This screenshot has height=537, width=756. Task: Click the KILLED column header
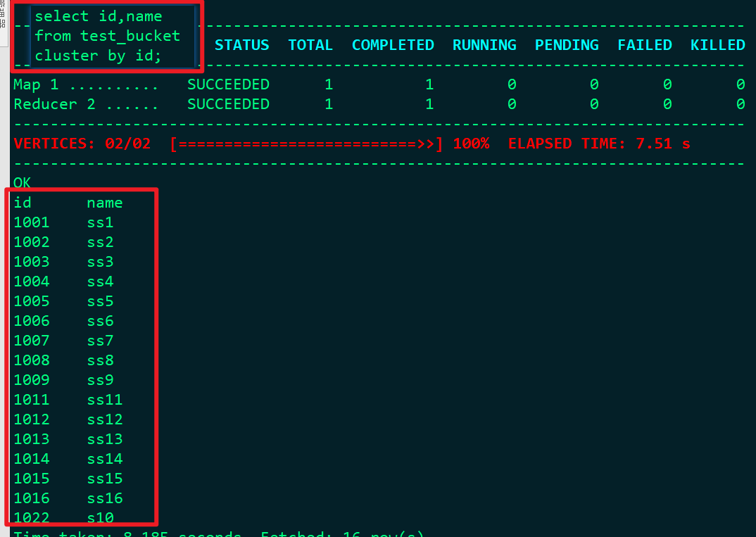click(x=717, y=45)
